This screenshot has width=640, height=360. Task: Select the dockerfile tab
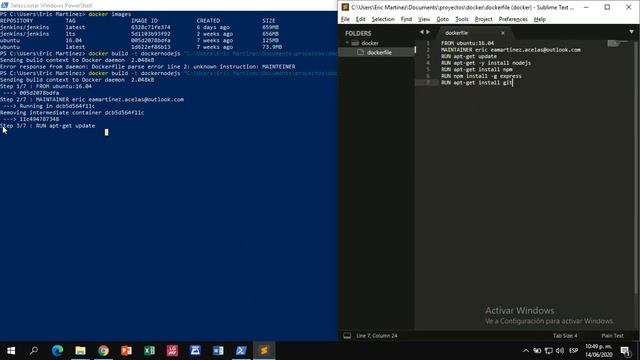click(x=456, y=33)
